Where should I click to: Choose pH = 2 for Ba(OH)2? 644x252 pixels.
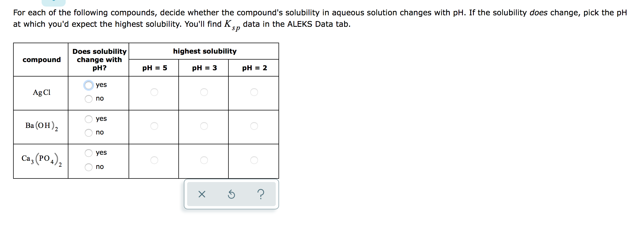tap(254, 126)
